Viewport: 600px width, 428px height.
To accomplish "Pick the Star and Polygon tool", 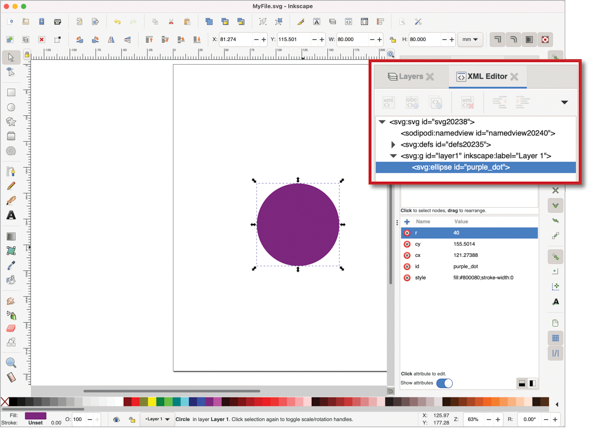I will [11, 122].
